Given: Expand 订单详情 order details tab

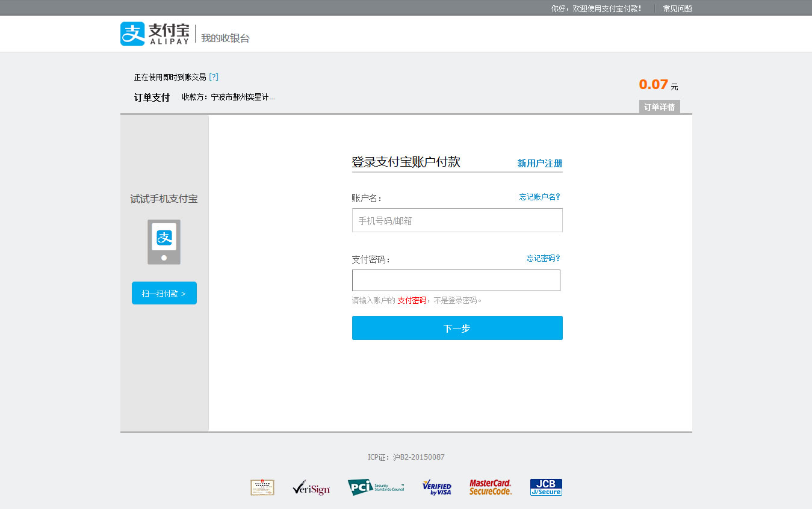Looking at the screenshot, I should (660, 107).
